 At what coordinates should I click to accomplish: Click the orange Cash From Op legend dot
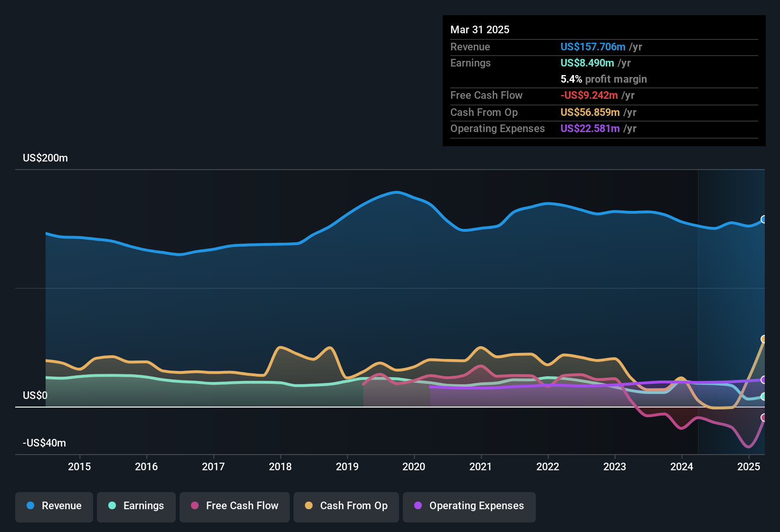click(x=309, y=506)
